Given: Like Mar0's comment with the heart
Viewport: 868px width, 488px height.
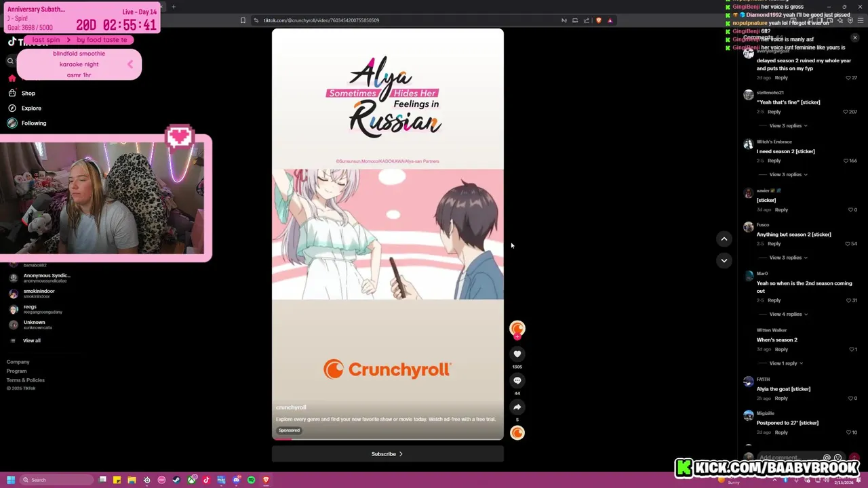Looking at the screenshot, I should (x=849, y=300).
